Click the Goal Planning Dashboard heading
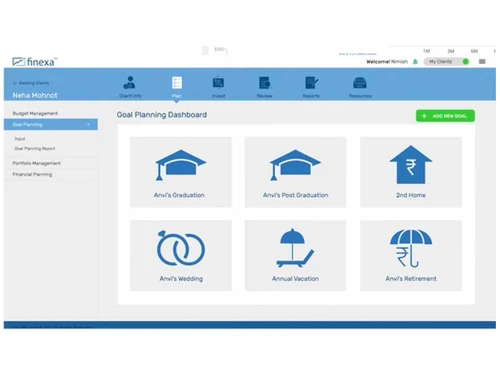This screenshot has height=375, width=500. coord(162,115)
